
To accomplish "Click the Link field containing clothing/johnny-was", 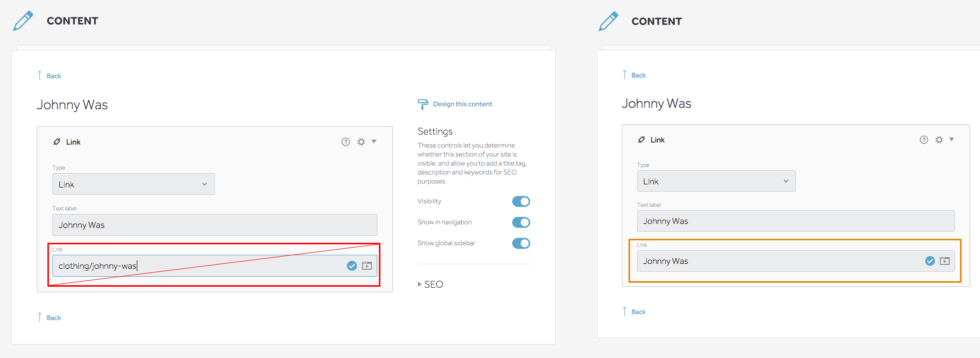I will [215, 266].
